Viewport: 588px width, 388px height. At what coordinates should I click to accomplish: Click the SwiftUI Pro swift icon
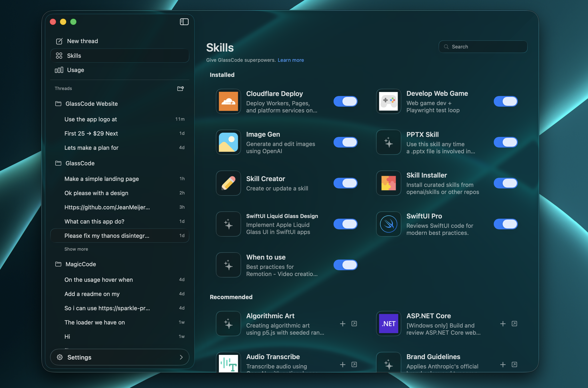(388, 224)
